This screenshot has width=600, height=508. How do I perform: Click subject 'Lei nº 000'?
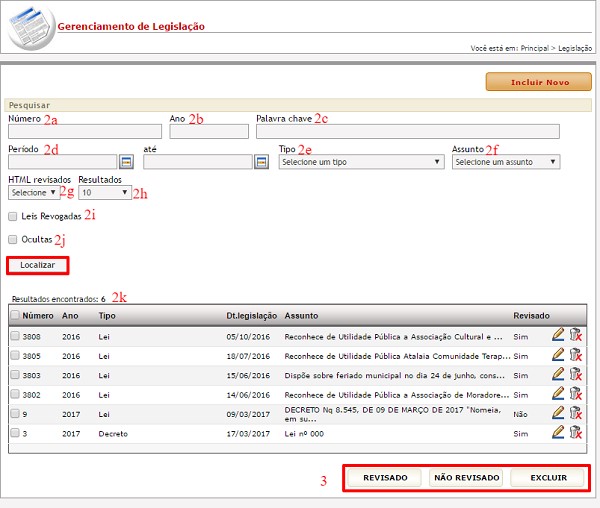pos(304,434)
